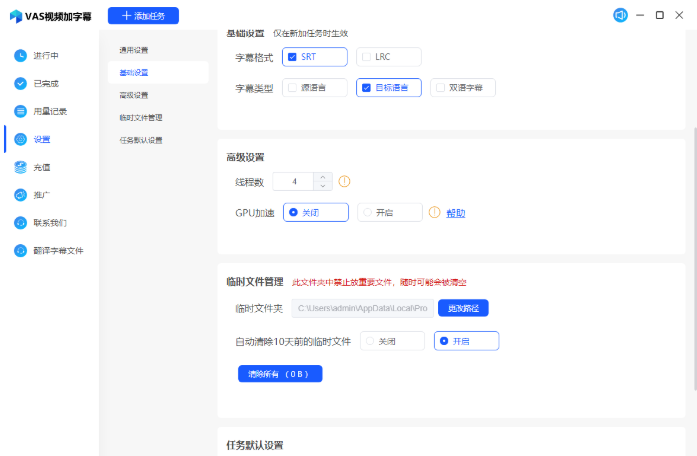Viewport: 697px width, 456px height.
Task: Click the 仅在新加任务时生效 note
Action: click(x=310, y=33)
